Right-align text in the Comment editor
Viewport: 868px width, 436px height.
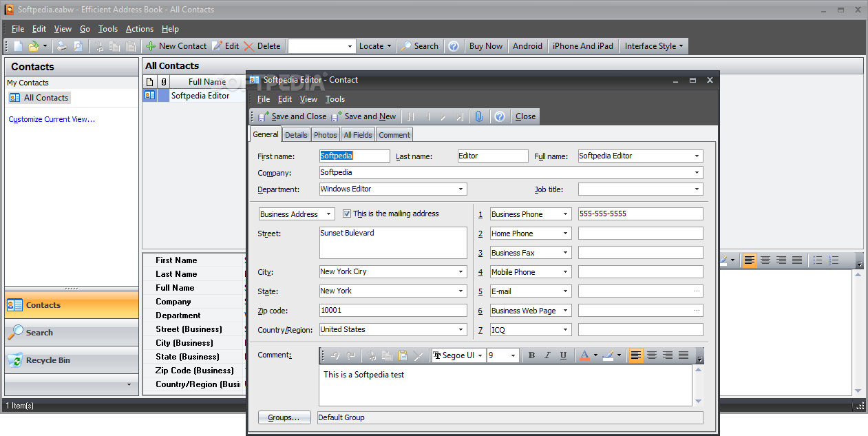pyautogui.click(x=668, y=355)
